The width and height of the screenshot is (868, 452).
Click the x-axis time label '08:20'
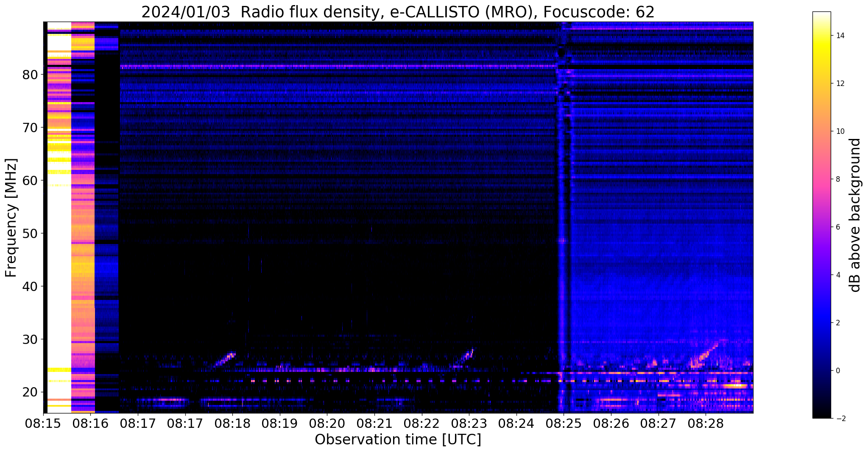tap(327, 424)
